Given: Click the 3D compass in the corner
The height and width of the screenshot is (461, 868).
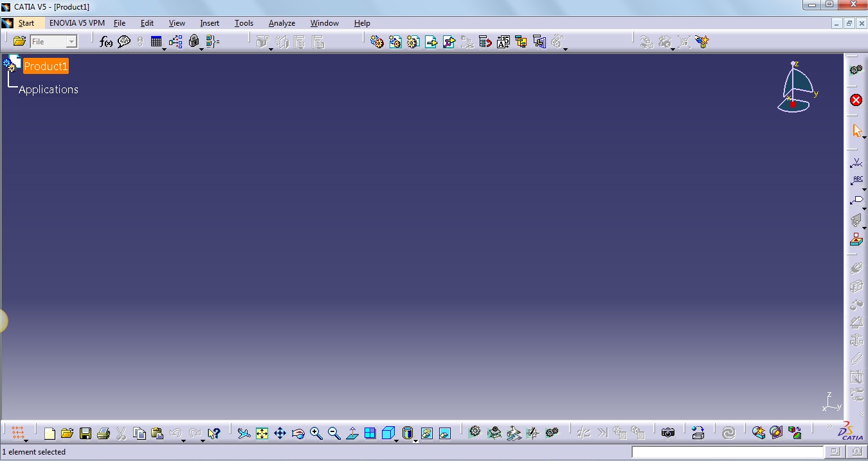Looking at the screenshot, I should click(x=796, y=87).
